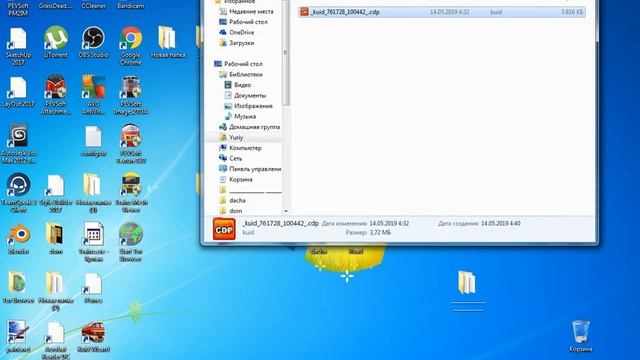Select the Новая папка (5) folder
Image resolution: width=640 pixels, height=360 pixels.
pos(56,291)
